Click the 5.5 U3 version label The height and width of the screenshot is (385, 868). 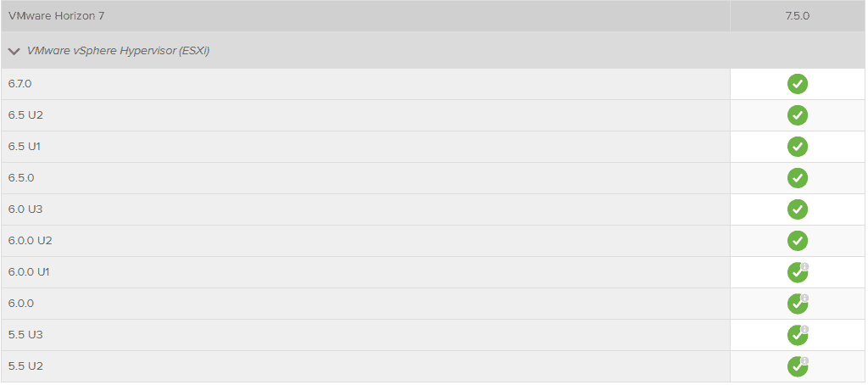[x=25, y=335]
